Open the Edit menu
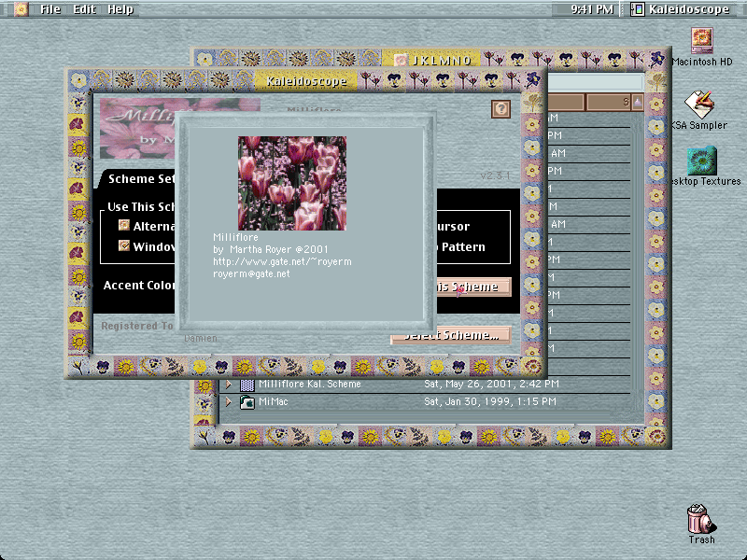747x560 pixels. pyautogui.click(x=84, y=9)
